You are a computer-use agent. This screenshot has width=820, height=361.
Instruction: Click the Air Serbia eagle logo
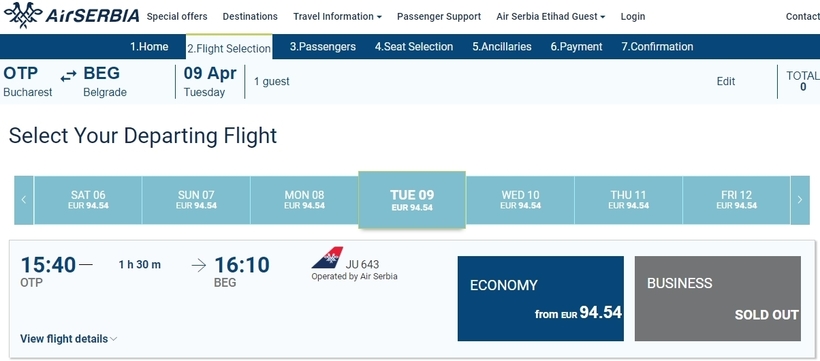pos(23,15)
